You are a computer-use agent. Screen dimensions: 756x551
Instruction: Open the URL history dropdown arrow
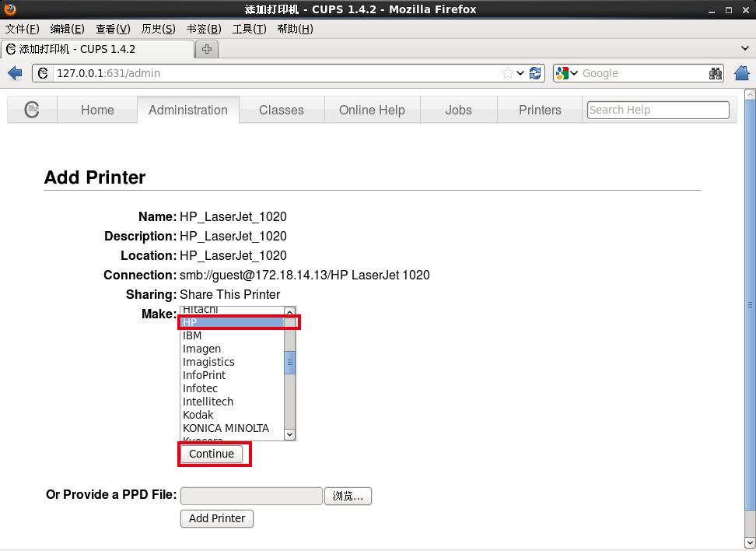pos(520,73)
